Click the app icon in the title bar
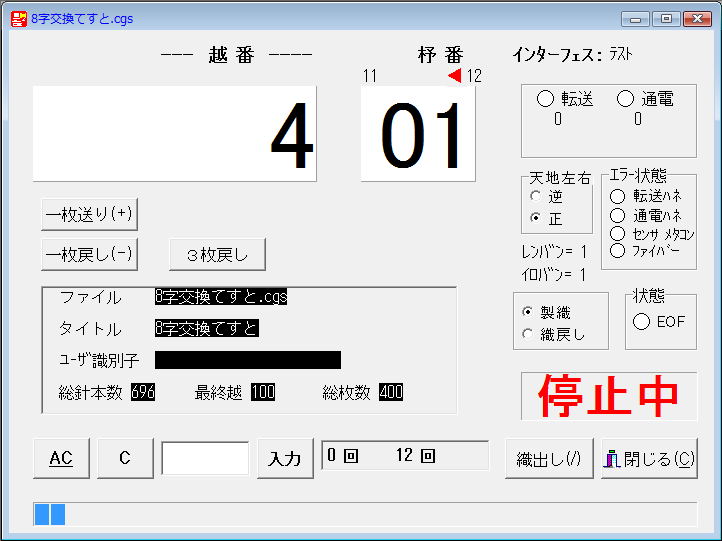 click(x=18, y=19)
